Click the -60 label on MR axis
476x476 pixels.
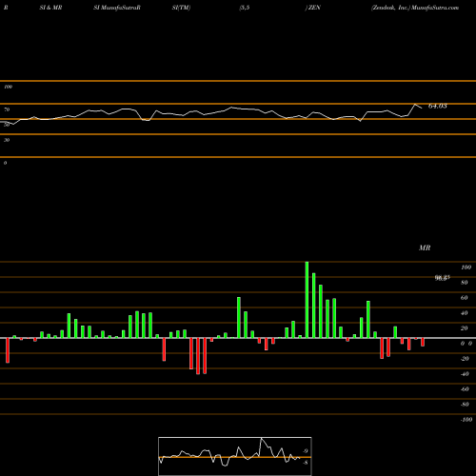click(465, 389)
